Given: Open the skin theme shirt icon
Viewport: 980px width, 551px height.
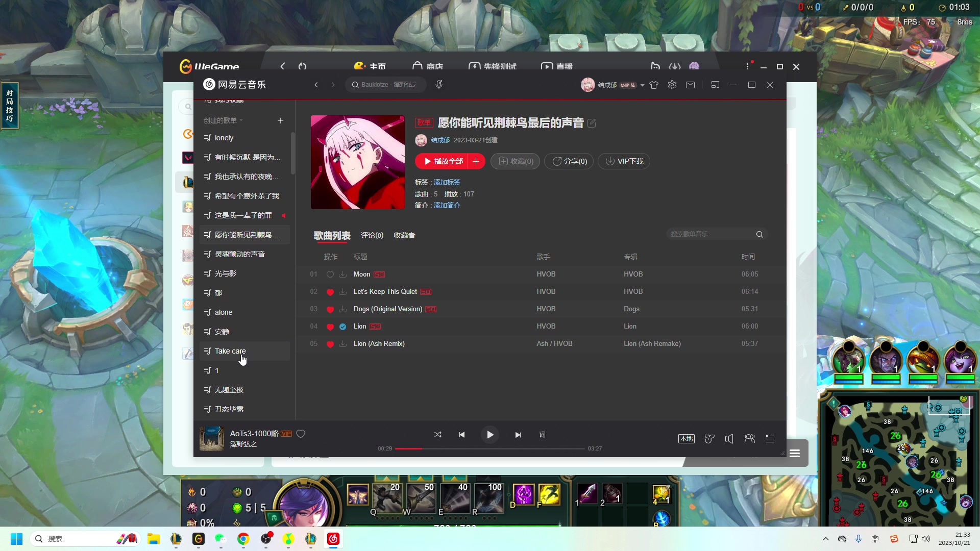Looking at the screenshot, I should pyautogui.click(x=654, y=85).
